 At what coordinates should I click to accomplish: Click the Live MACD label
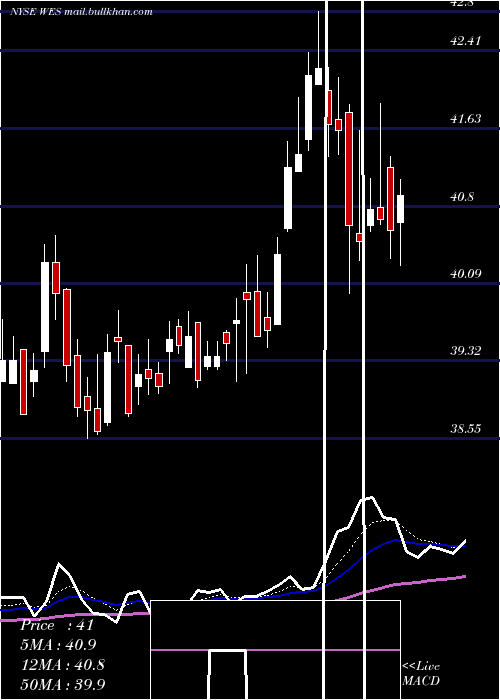click(x=421, y=673)
